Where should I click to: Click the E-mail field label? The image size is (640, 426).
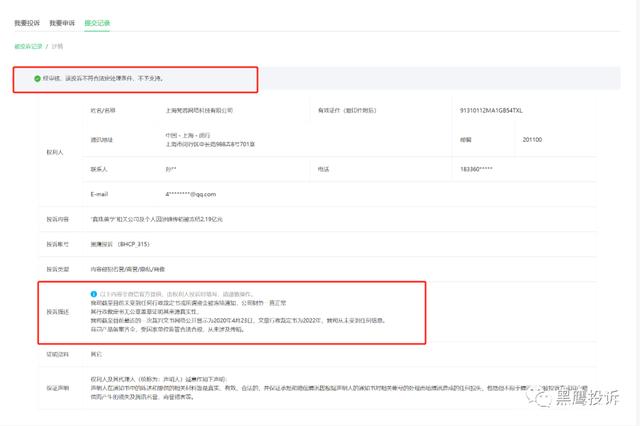[x=99, y=194]
